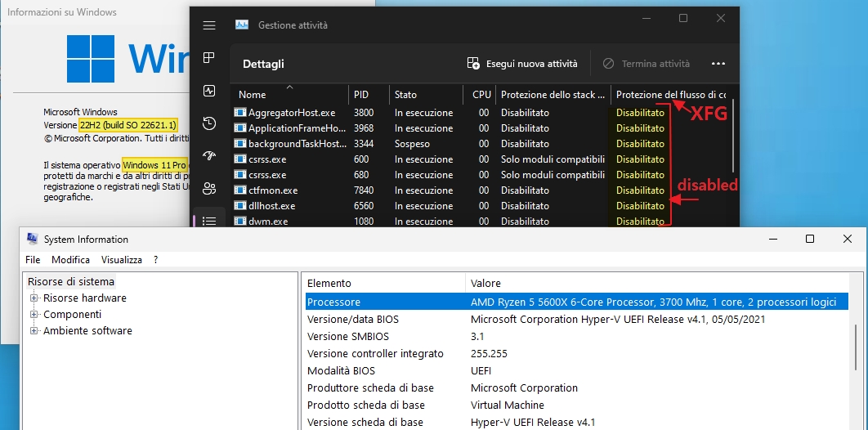Open App history icon in Task Manager sidebar
The image size is (868, 430).
coord(208,123)
